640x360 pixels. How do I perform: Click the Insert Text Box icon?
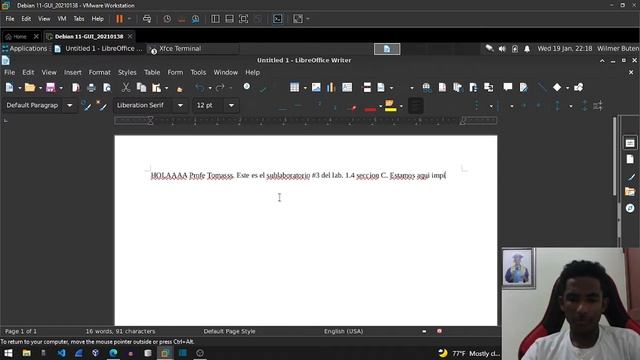point(347,87)
